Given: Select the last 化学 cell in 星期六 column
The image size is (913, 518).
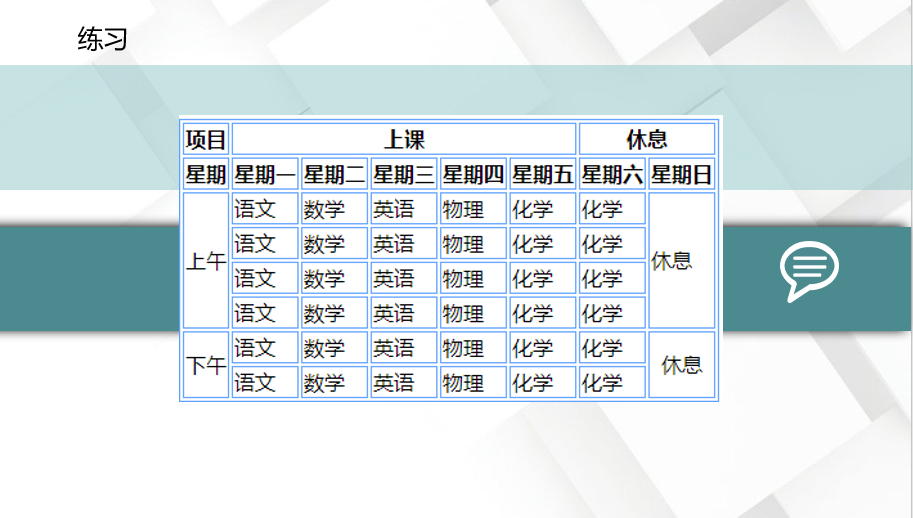Looking at the screenshot, I should point(612,382).
